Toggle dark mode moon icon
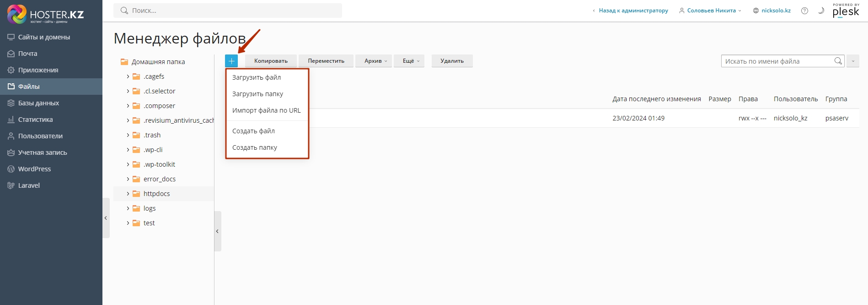 point(821,11)
